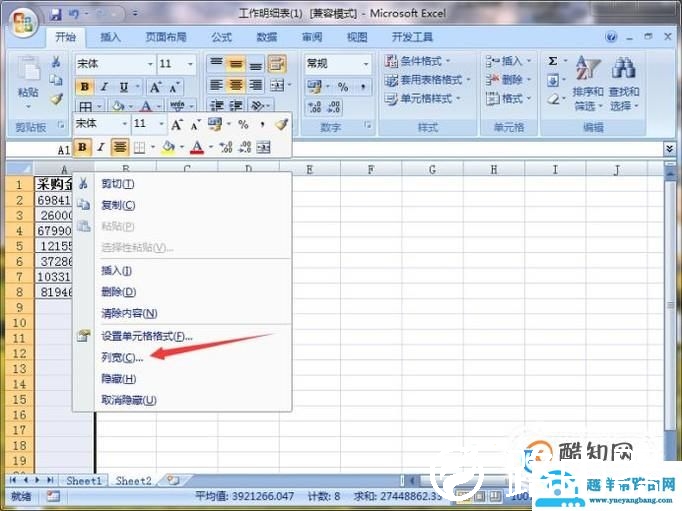The width and height of the screenshot is (682, 511).
Task: Click the Office button logo
Action: click(x=23, y=22)
